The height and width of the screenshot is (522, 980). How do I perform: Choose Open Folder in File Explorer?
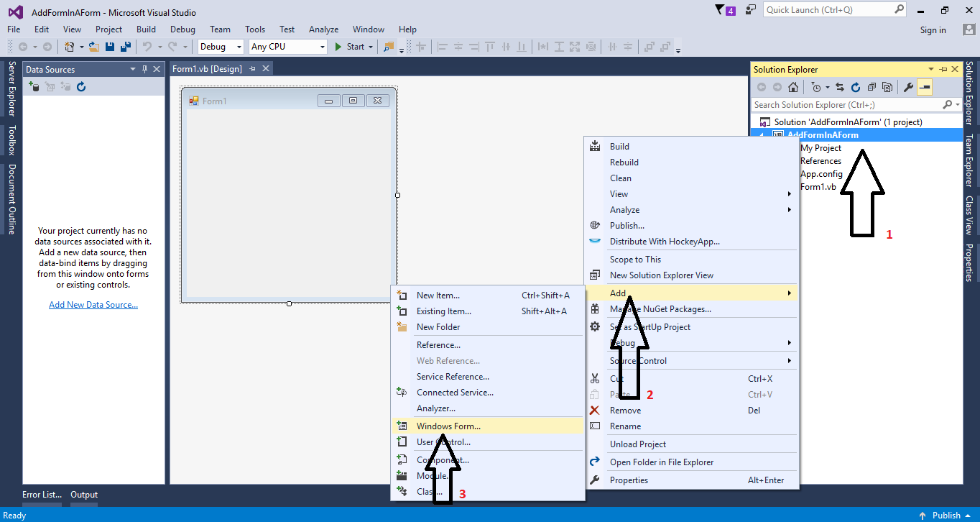point(693,462)
